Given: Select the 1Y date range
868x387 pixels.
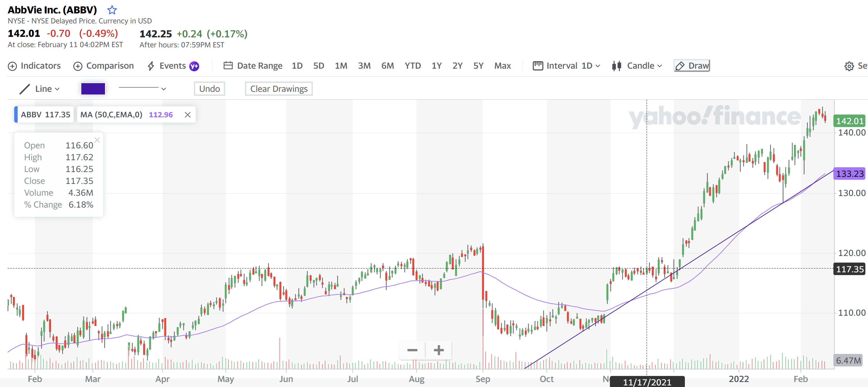Looking at the screenshot, I should 437,66.
